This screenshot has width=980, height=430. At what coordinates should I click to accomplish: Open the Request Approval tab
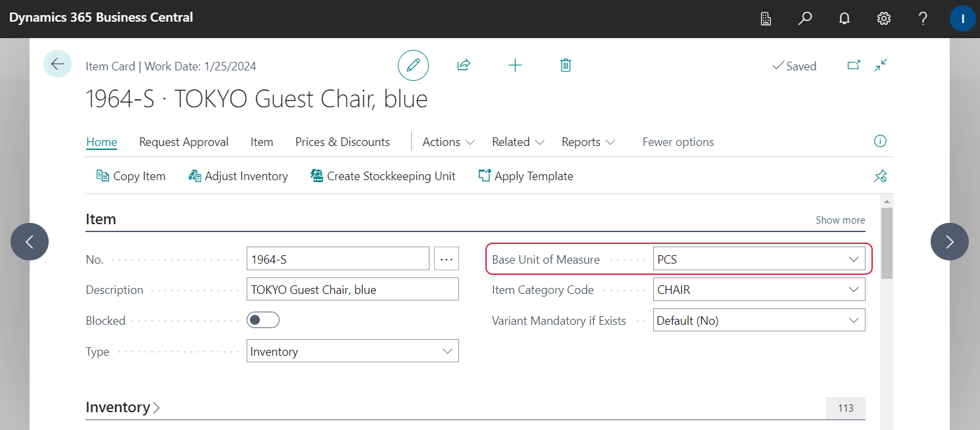tap(184, 142)
